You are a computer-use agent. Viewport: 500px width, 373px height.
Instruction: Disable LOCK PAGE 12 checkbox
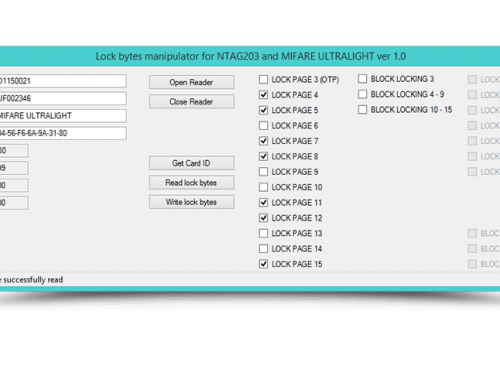tap(263, 218)
